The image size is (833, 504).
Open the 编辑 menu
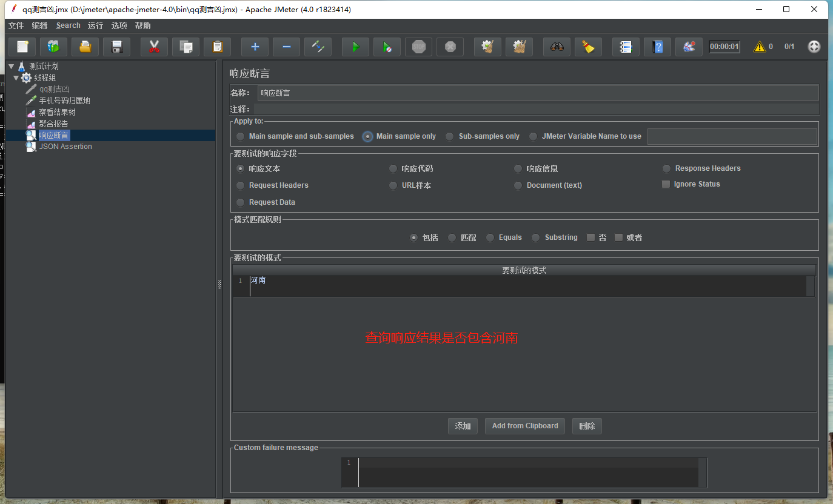[39, 25]
